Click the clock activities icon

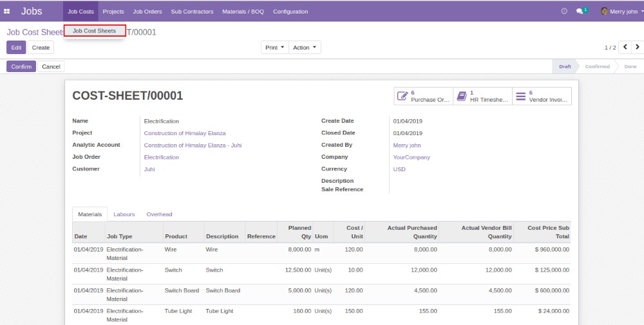[x=564, y=12]
